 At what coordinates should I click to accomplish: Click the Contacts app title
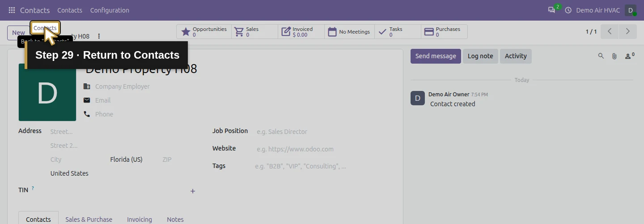[35, 10]
